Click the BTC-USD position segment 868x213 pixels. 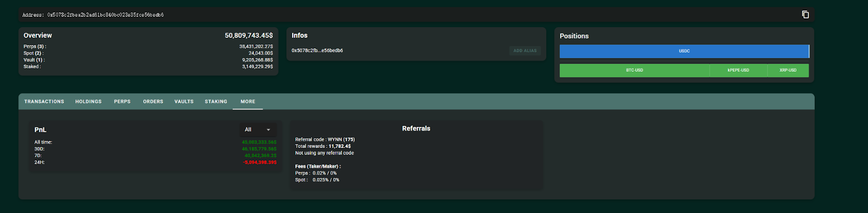(x=634, y=70)
